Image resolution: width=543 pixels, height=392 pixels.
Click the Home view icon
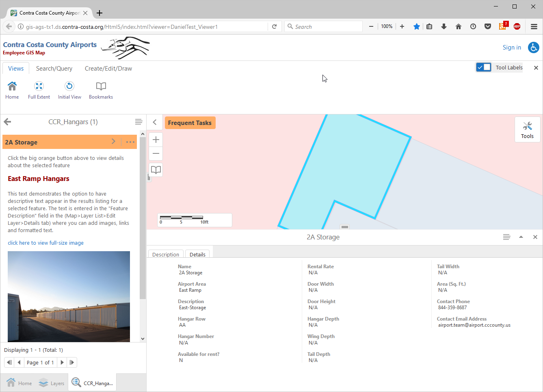(x=12, y=86)
